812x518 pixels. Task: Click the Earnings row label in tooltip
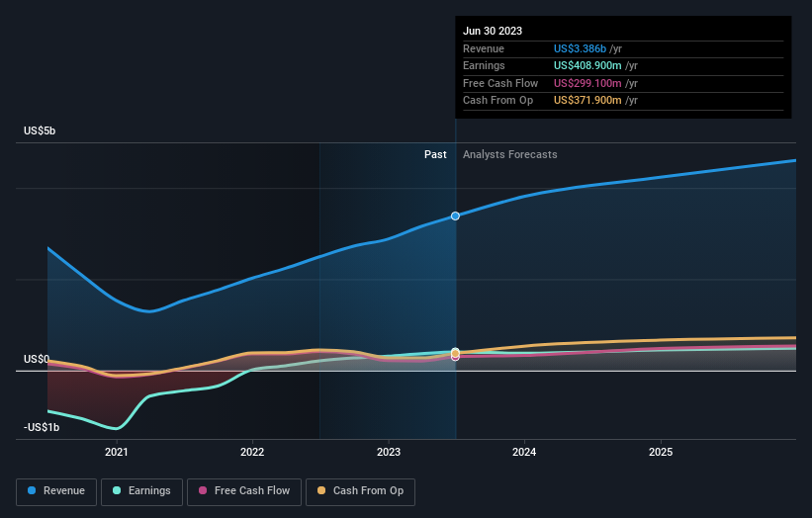click(484, 65)
